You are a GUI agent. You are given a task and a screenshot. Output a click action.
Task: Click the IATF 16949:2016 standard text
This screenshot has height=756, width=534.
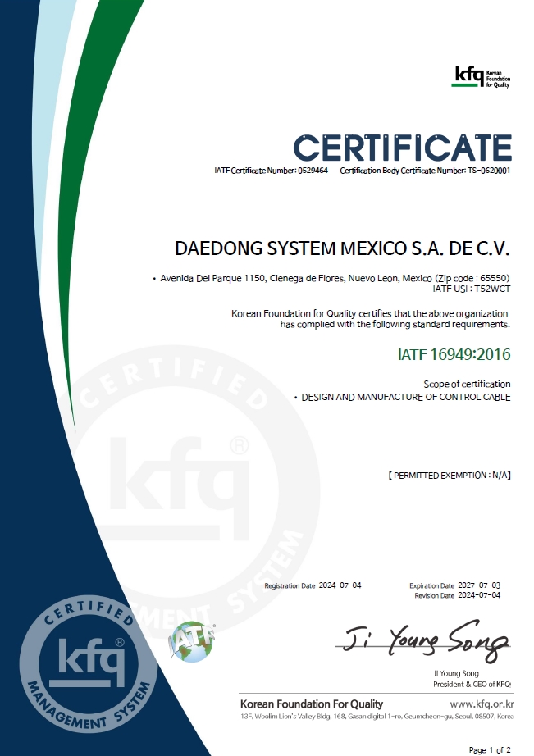[454, 354]
